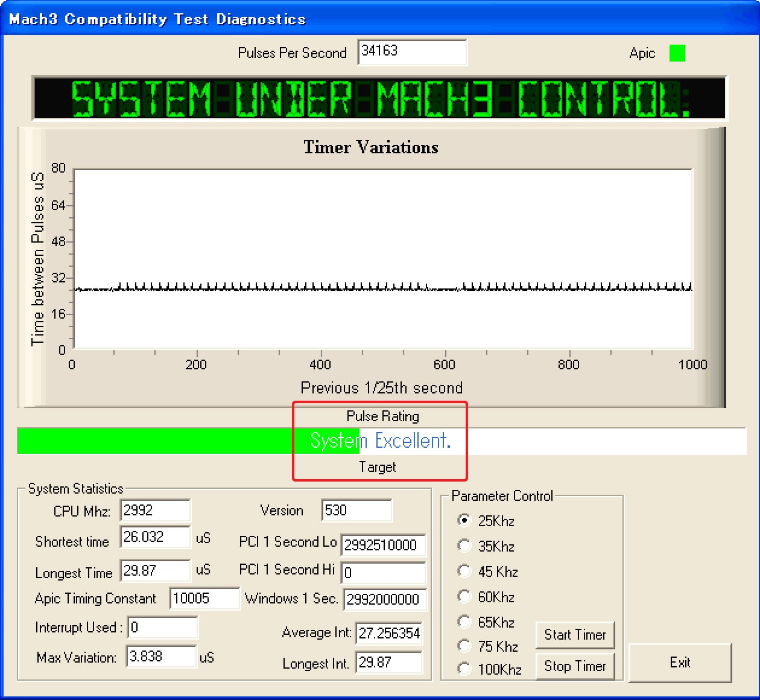Viewport: 760px width, 700px height.
Task: Select the Apic Timing Constant field
Action: click(204, 599)
